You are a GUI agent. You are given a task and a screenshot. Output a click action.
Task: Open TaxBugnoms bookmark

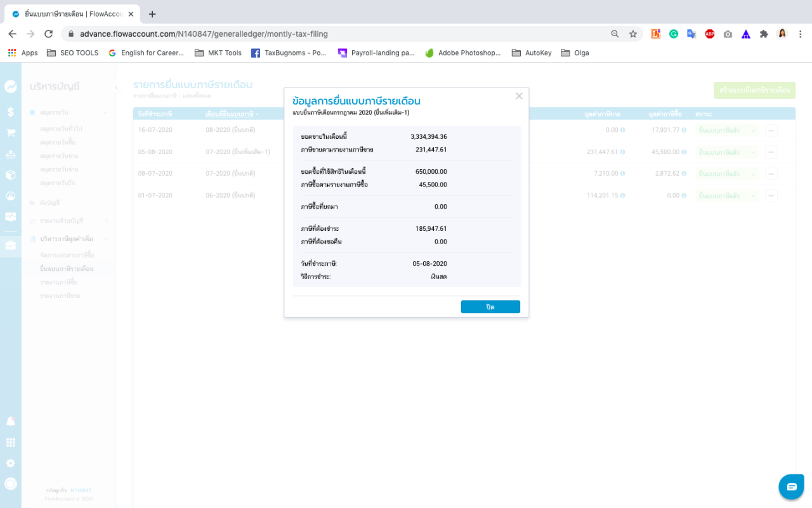(x=289, y=53)
